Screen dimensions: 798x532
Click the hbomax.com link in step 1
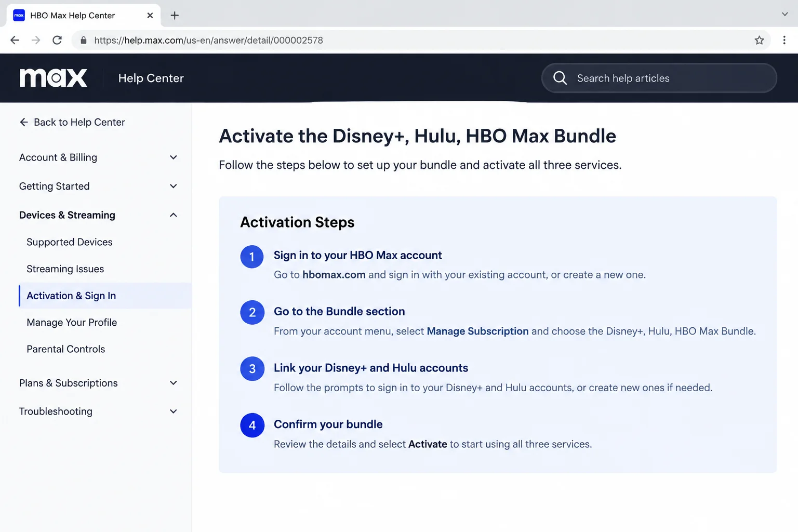coord(334,274)
